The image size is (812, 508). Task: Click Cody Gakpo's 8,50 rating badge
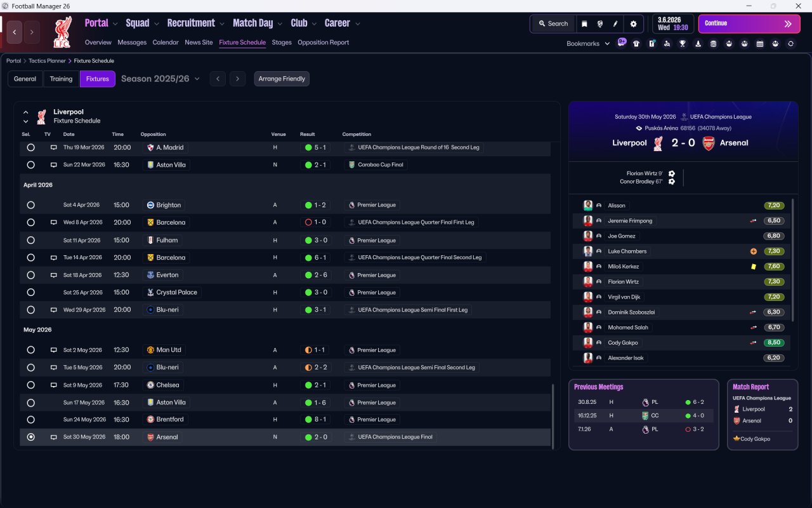(x=774, y=343)
